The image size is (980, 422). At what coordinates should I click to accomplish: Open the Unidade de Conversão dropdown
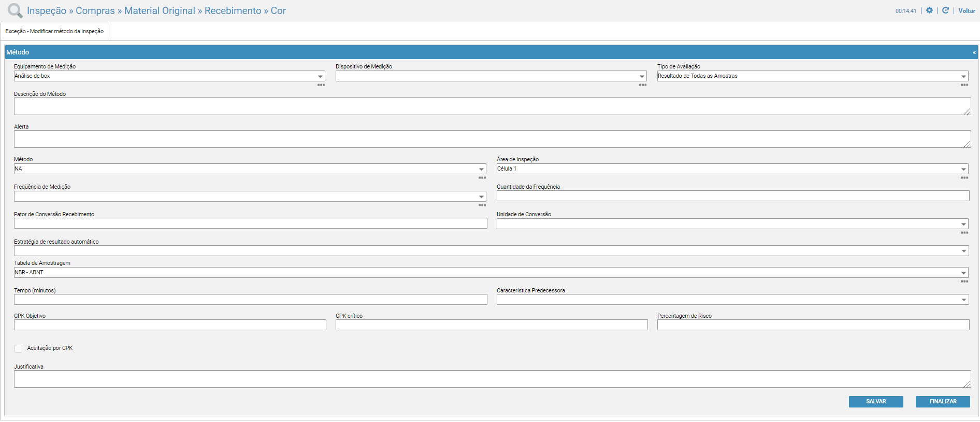pyautogui.click(x=732, y=224)
